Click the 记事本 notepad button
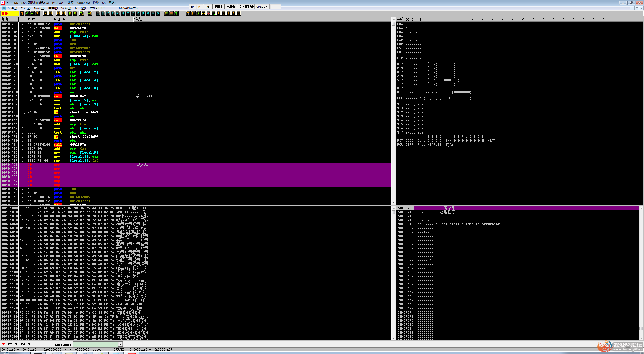Viewport: 644px width, 354px height. 218,7
